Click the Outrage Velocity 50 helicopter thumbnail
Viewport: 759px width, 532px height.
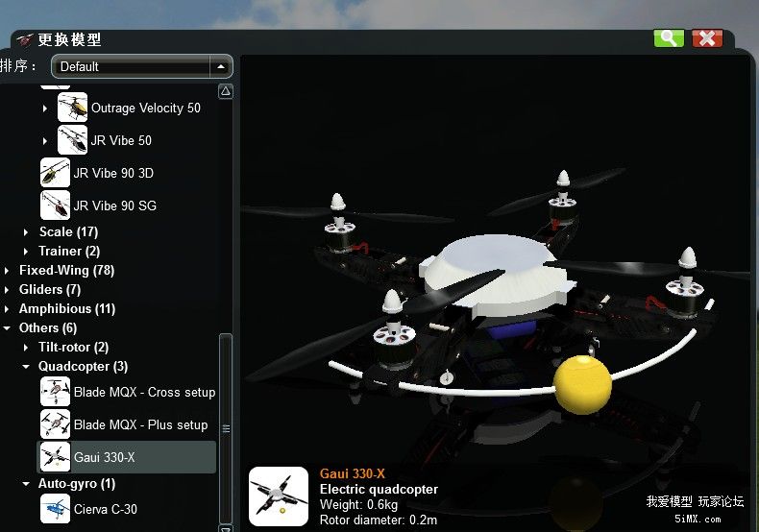(x=72, y=108)
